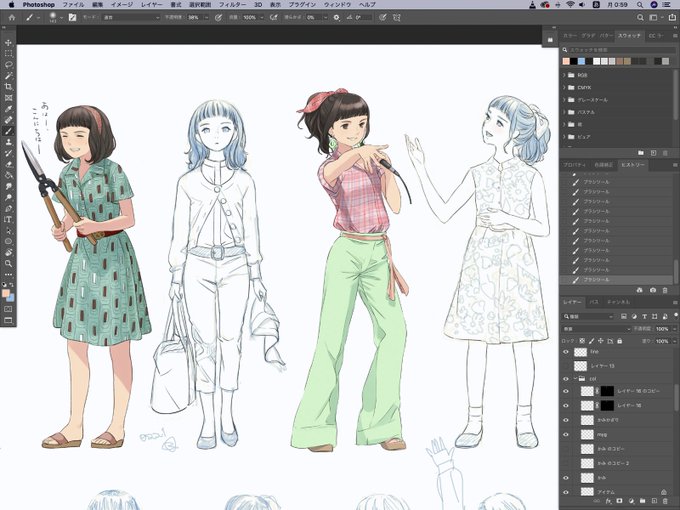
Task: Create new snapshot camera icon in History
Action: [x=653, y=290]
